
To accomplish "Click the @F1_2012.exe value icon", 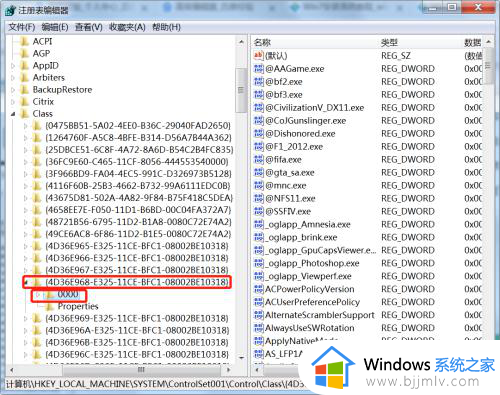I will pyautogui.click(x=259, y=147).
